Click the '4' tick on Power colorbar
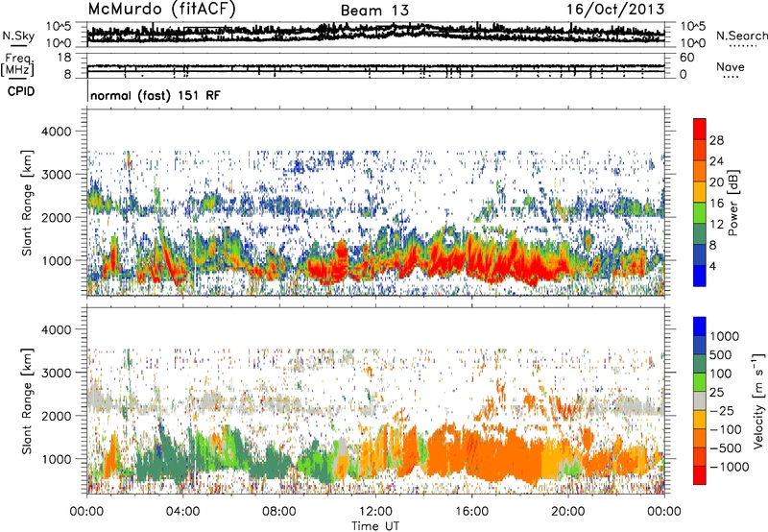 (712, 266)
